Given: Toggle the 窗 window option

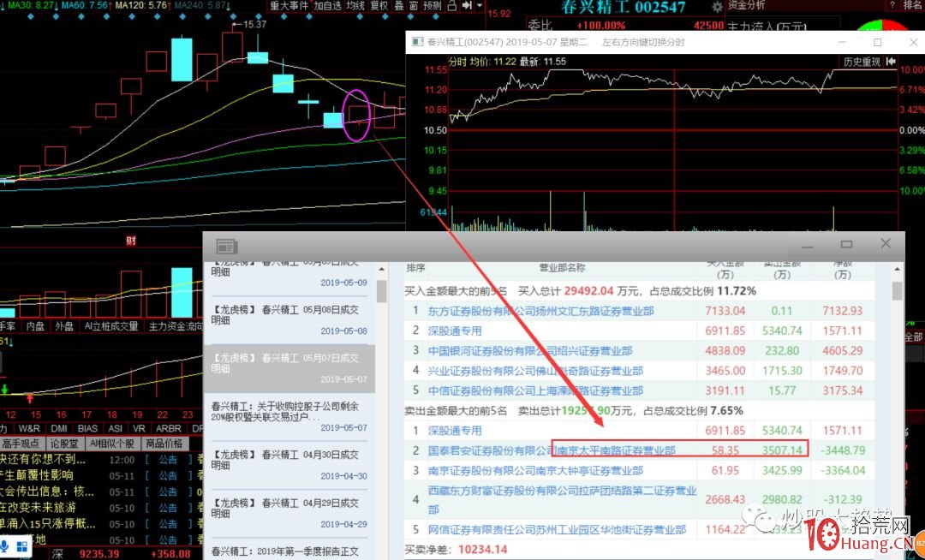Looking at the screenshot, I should 414,6.
